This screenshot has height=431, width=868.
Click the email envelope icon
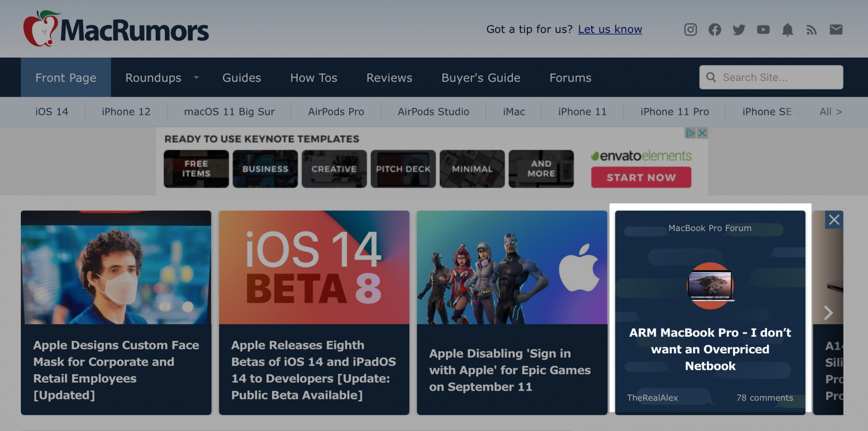point(836,29)
